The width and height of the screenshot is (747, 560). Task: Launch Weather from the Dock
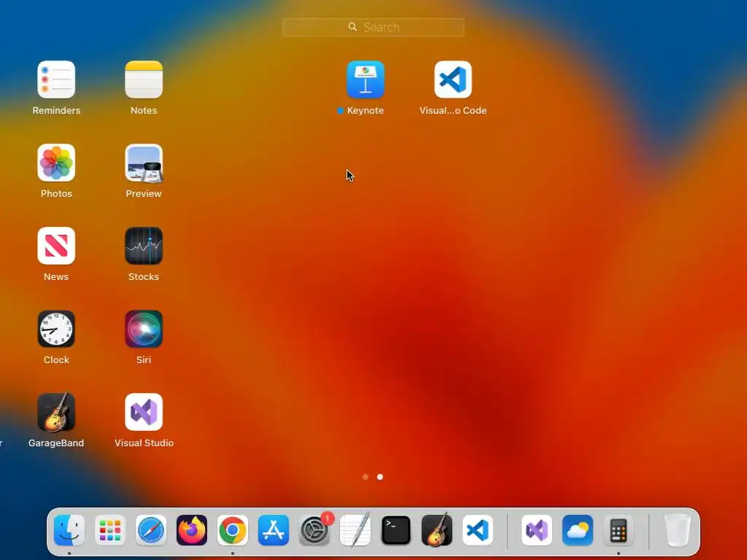click(578, 530)
